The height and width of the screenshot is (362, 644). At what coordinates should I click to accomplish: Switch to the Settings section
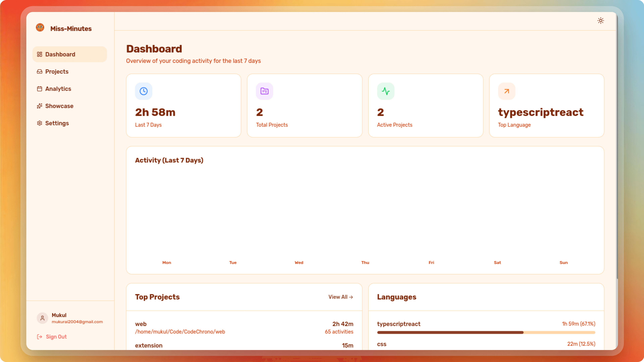click(x=57, y=123)
